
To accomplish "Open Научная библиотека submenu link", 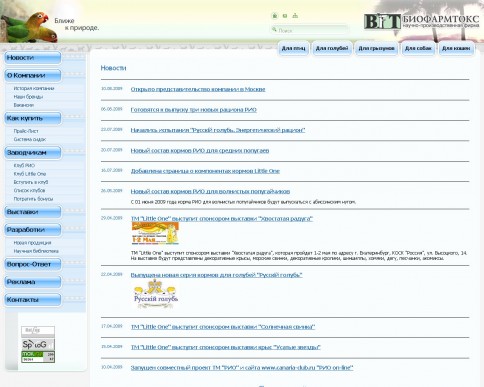I will [36, 251].
